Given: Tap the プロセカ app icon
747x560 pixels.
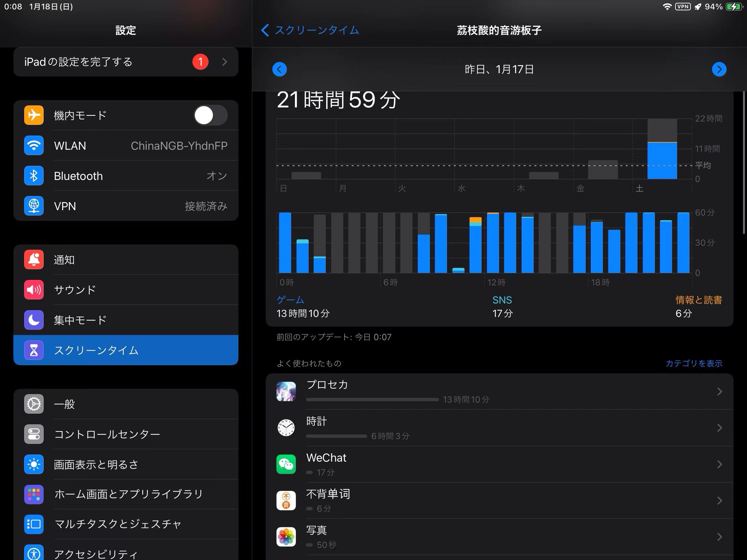Looking at the screenshot, I should (x=286, y=391).
